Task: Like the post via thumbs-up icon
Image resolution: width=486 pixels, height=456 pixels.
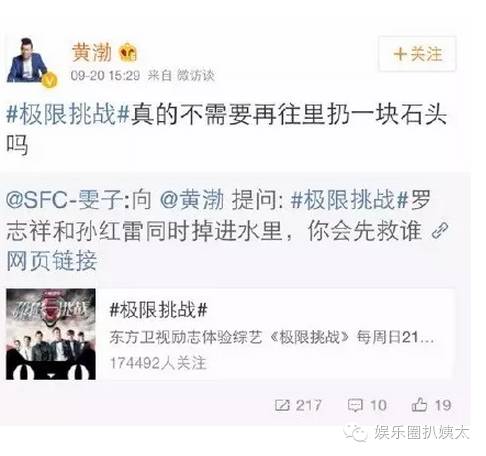Action: (419, 405)
